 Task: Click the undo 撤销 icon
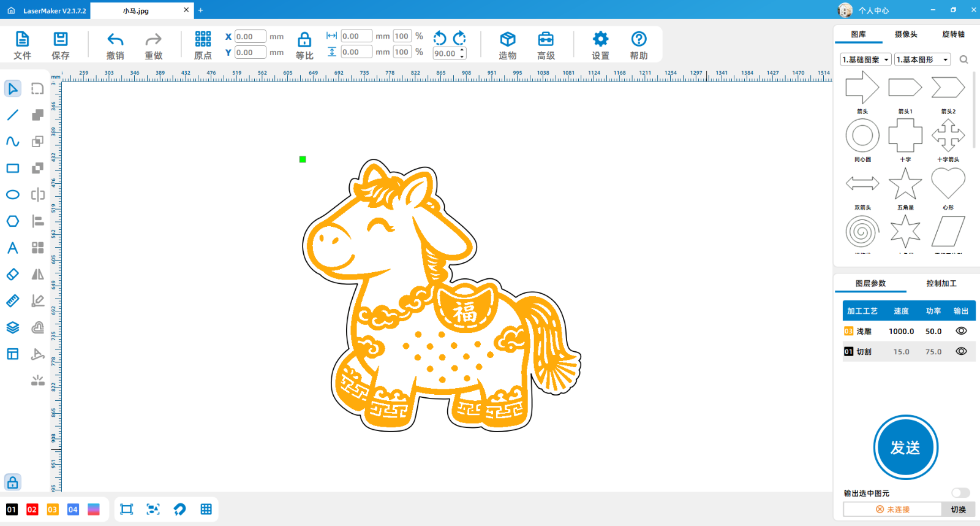click(x=115, y=45)
